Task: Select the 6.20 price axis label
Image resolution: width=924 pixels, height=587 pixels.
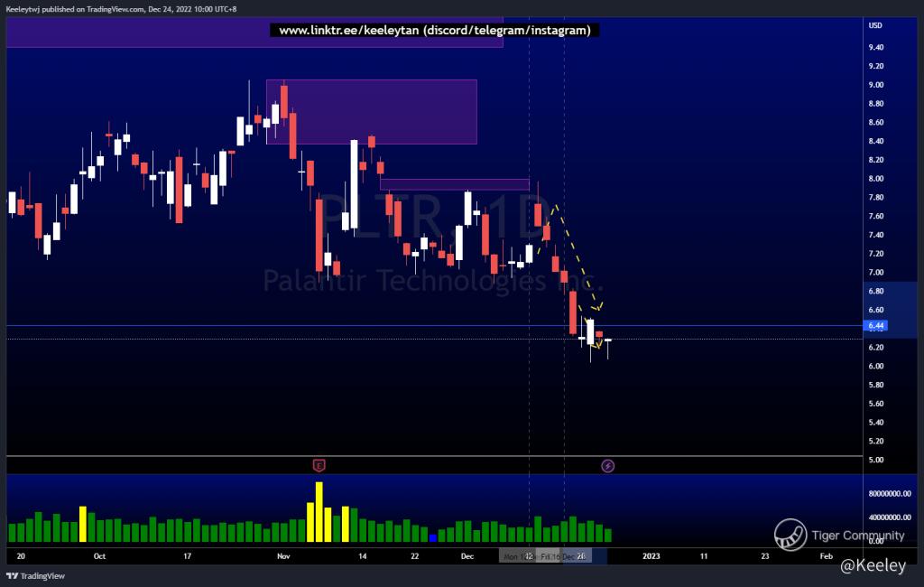Action: pyautogui.click(x=875, y=348)
